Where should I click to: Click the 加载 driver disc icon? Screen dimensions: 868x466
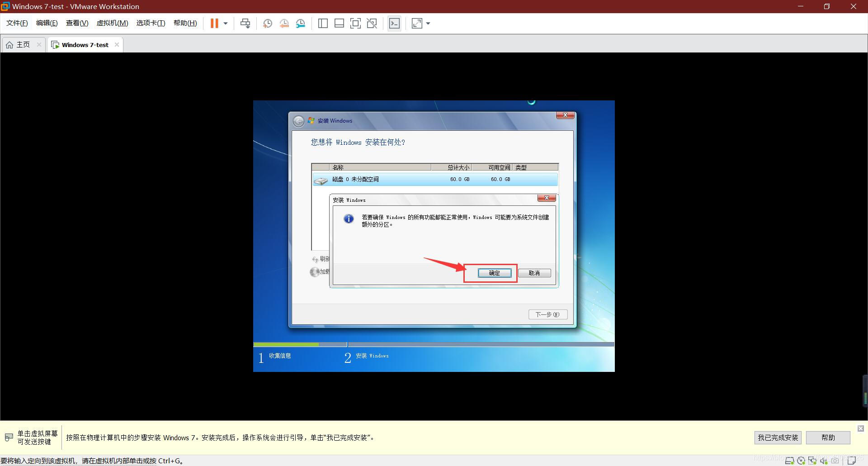coord(315,272)
